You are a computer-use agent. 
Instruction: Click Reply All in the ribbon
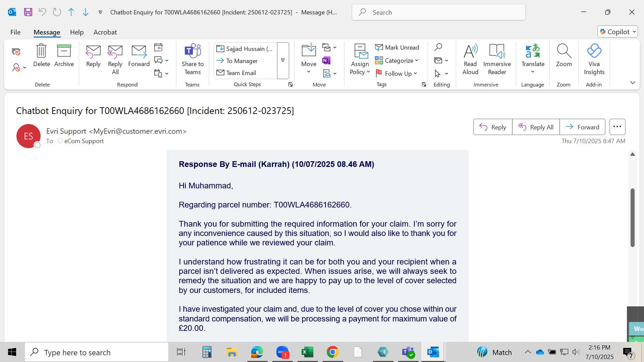(x=115, y=60)
